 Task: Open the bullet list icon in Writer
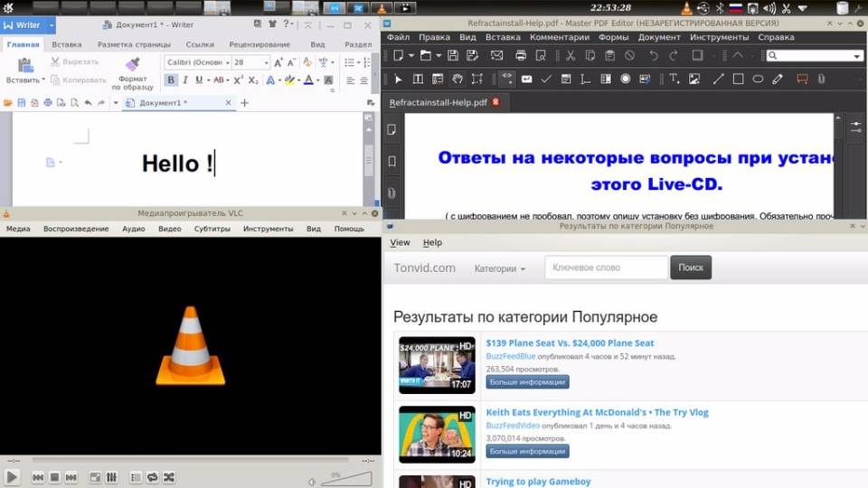(x=349, y=62)
